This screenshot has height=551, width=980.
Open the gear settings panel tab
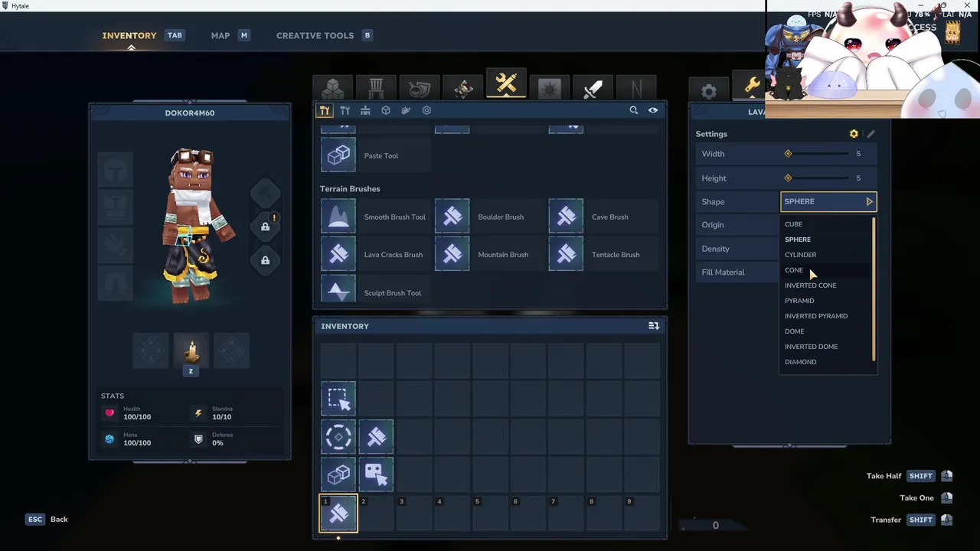pos(709,91)
